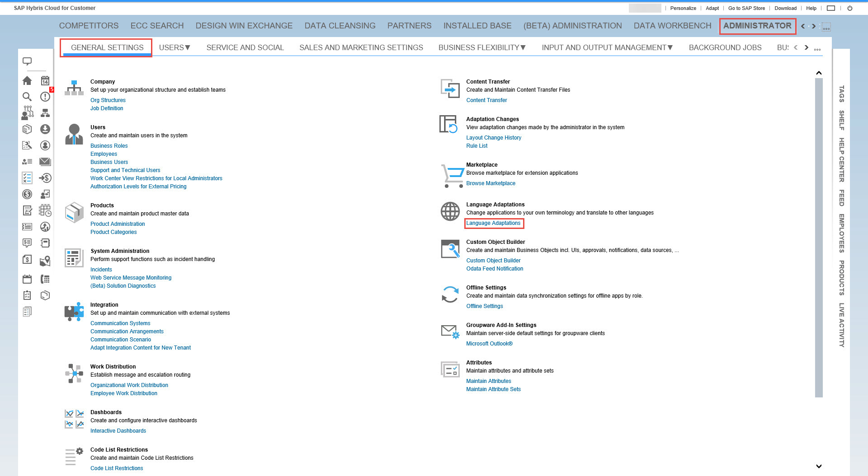Click the right chevron of the work center tabs

click(x=814, y=26)
